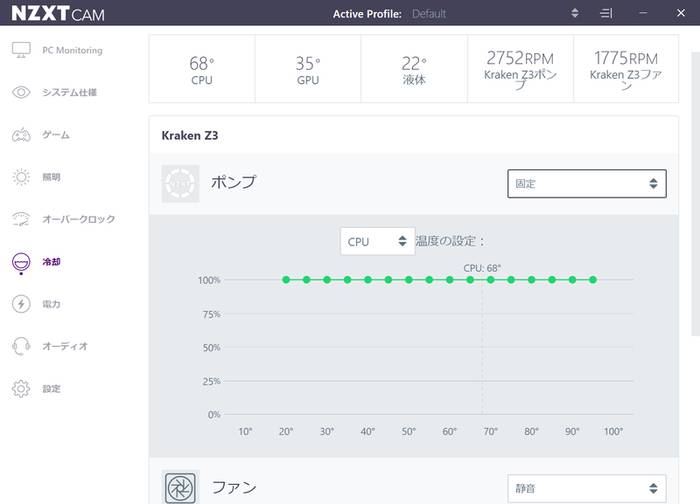Image resolution: width=700 pixels, height=504 pixels.
Task: Click the pump ポンプ icon
Action: (180, 183)
